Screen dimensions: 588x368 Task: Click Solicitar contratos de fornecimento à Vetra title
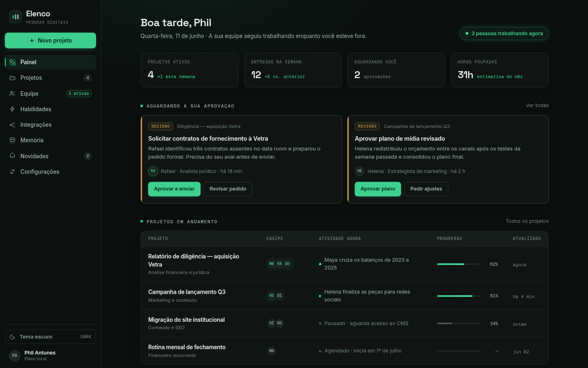pyautogui.click(x=208, y=139)
